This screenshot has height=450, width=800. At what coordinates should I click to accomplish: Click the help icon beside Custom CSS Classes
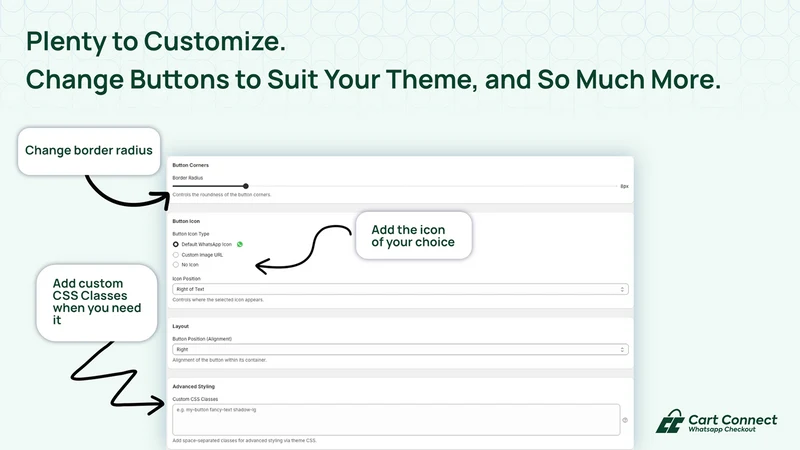pyautogui.click(x=624, y=420)
